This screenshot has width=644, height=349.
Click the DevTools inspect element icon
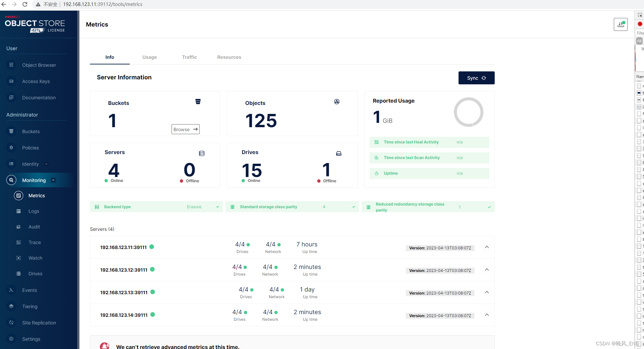pyautogui.click(x=640, y=15)
